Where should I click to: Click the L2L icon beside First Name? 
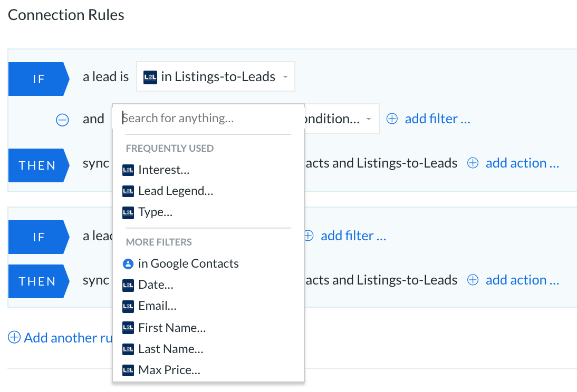[128, 327]
